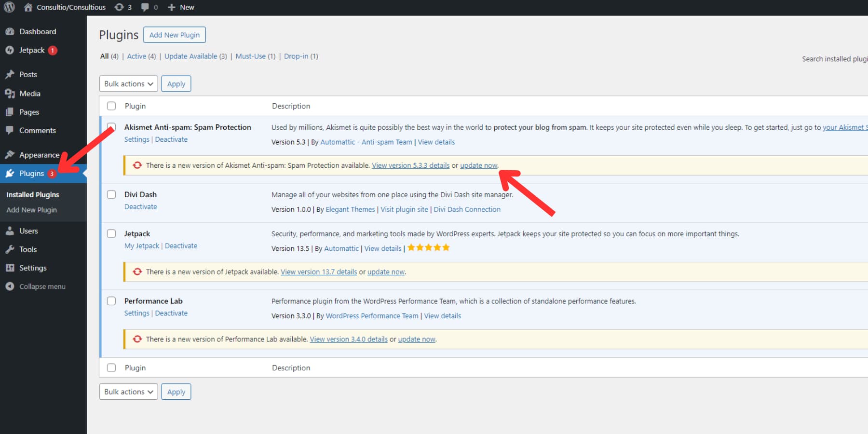Open the WordPress logo menu
The height and width of the screenshot is (434, 868).
coord(9,7)
